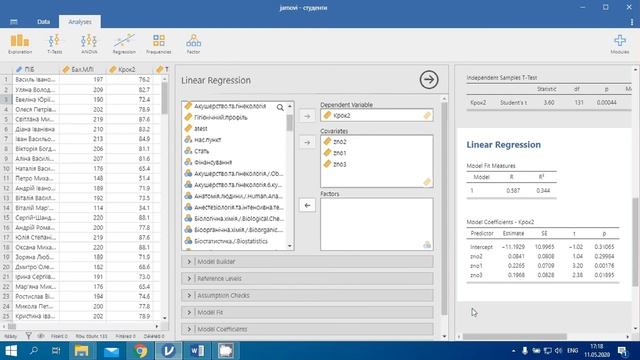This screenshot has width=640, height=360.
Task: Open Word from the taskbar
Action: tap(198, 351)
